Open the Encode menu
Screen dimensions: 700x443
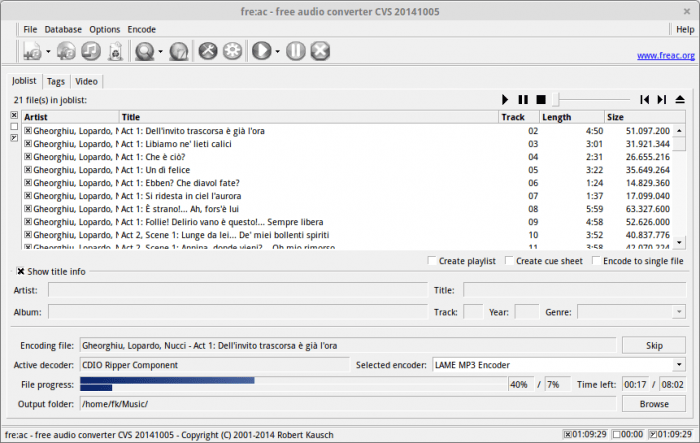point(141,30)
